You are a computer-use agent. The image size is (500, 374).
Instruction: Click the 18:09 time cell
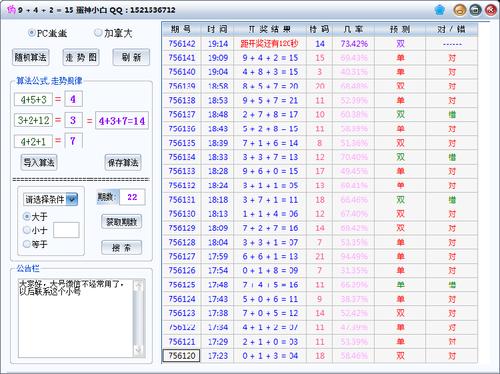click(218, 228)
